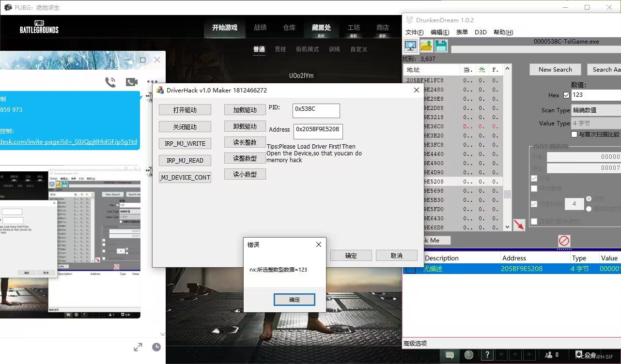The width and height of the screenshot is (621, 364).
Task: Open the 帮助(H) menu
Action: pyautogui.click(x=503, y=32)
